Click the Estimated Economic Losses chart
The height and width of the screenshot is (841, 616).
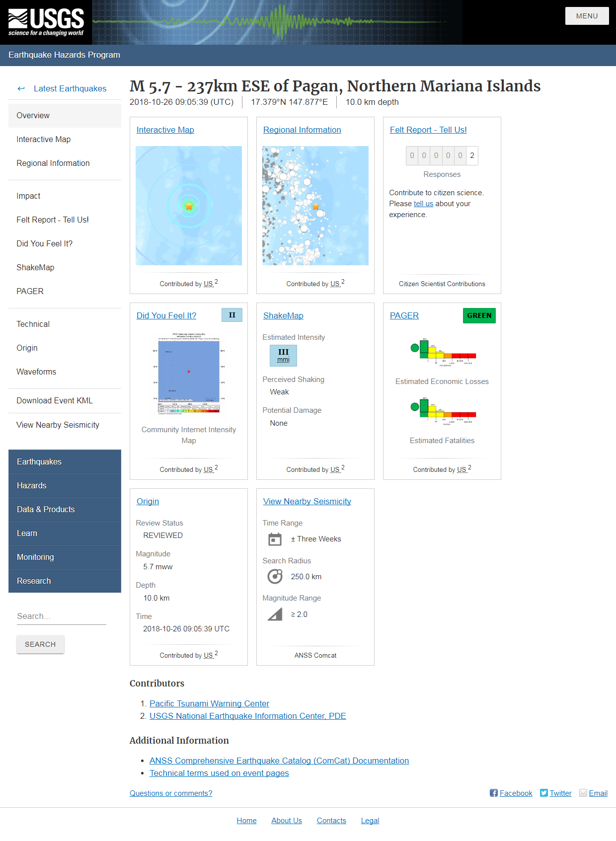pos(442,352)
